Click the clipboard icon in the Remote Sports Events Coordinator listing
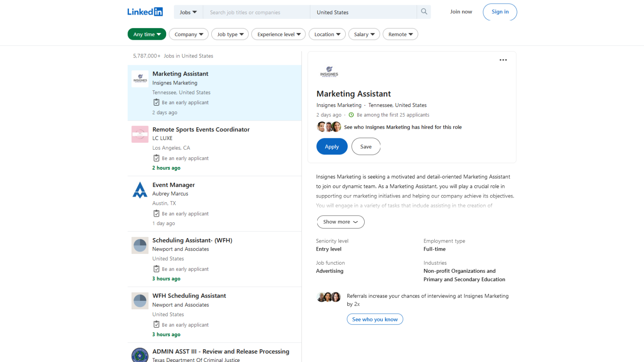This screenshot has height=362, width=644. pos(156,158)
